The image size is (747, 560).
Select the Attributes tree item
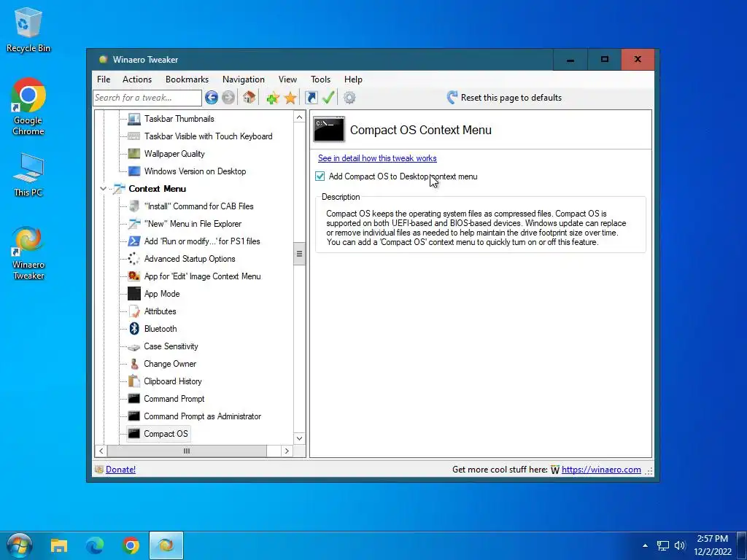[x=160, y=311]
